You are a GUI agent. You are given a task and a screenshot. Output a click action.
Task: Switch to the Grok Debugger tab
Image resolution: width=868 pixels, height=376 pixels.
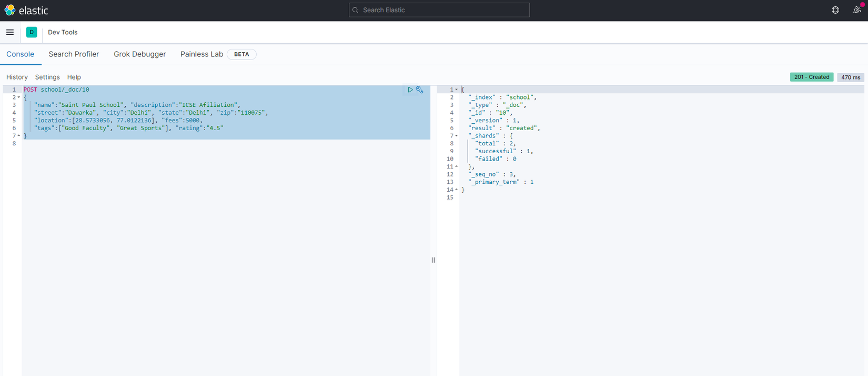pyautogui.click(x=139, y=54)
